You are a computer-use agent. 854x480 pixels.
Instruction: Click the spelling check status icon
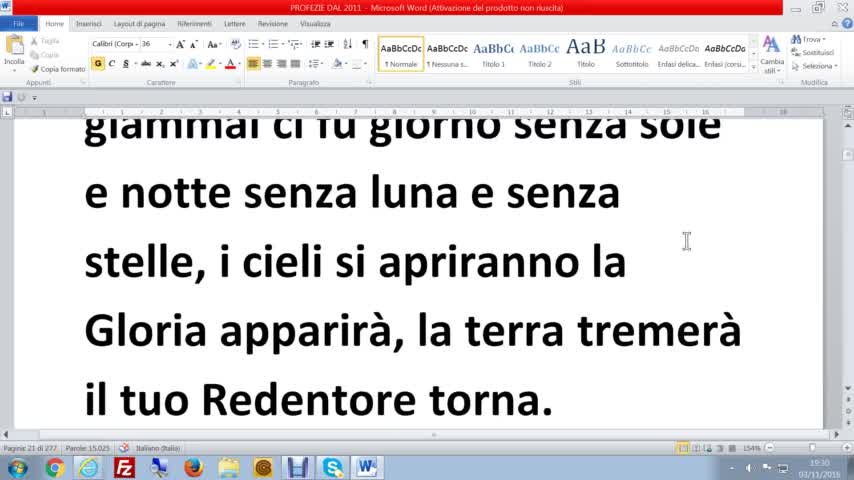click(124, 448)
